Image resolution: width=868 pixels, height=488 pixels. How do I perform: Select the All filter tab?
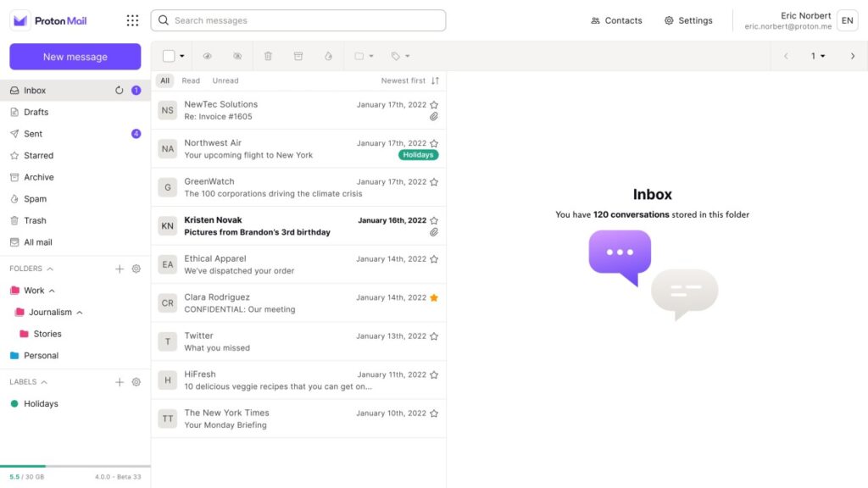coord(165,80)
